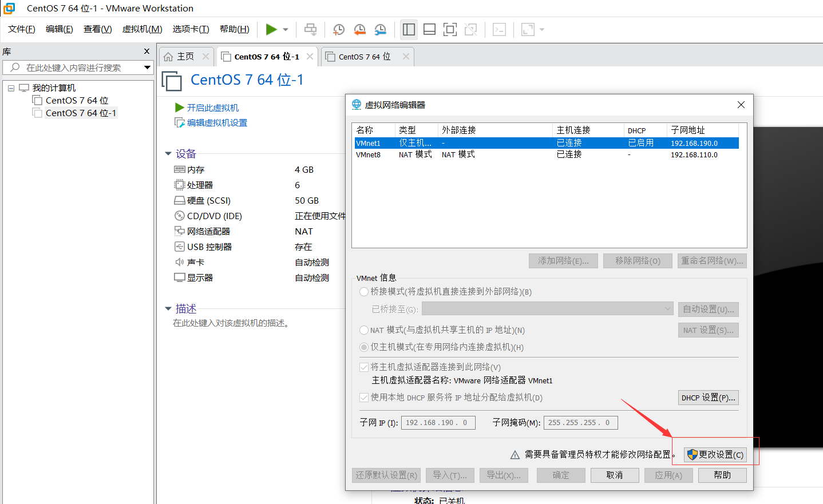Open the 虚拟机(M) menu

tap(142, 29)
